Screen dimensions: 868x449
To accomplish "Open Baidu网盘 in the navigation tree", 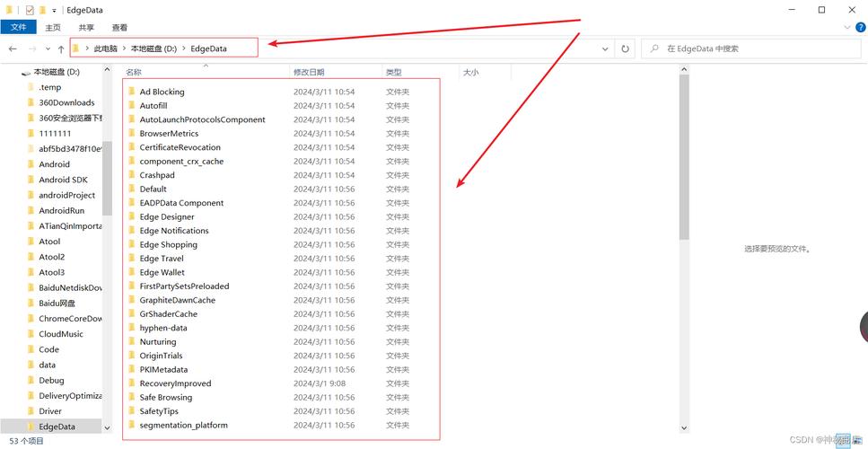I will coord(57,303).
